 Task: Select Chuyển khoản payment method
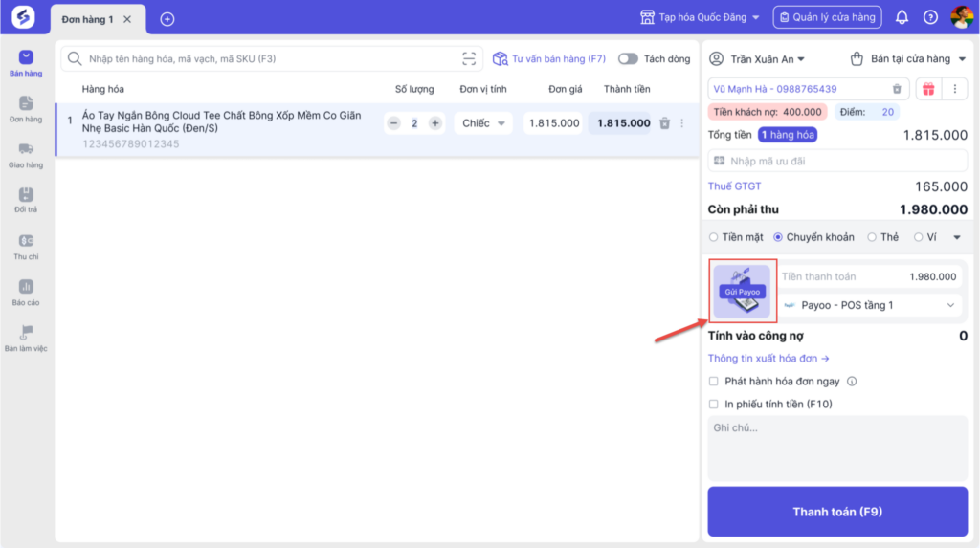click(778, 237)
